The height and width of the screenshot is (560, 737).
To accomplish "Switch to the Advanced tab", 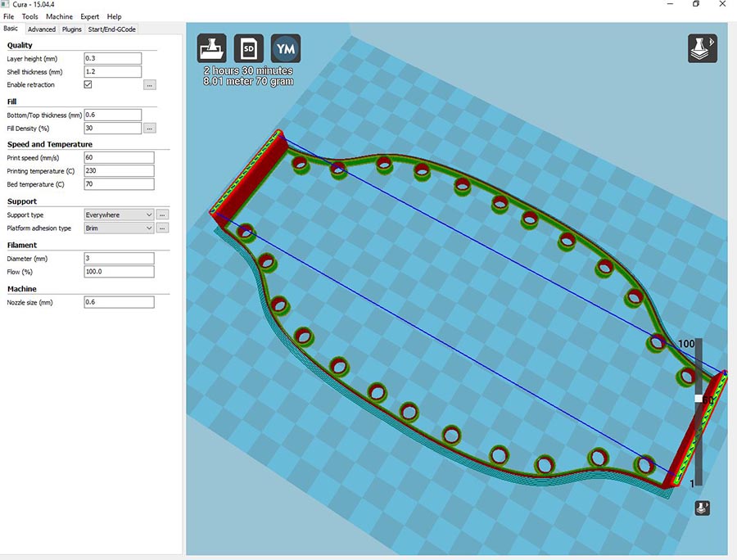I will (x=42, y=29).
